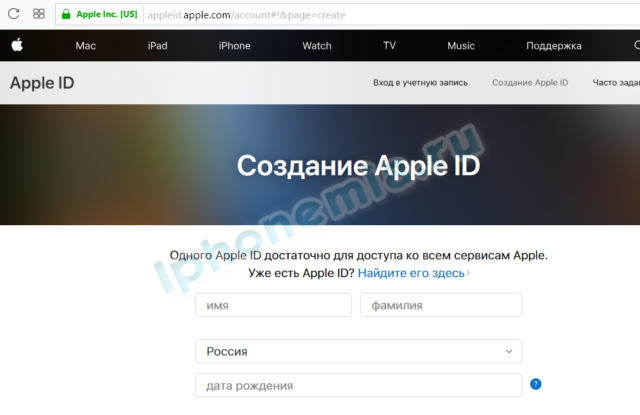Click the appleid.apple.com address bar URL
The image size is (640, 415).
pyautogui.click(x=246, y=15)
